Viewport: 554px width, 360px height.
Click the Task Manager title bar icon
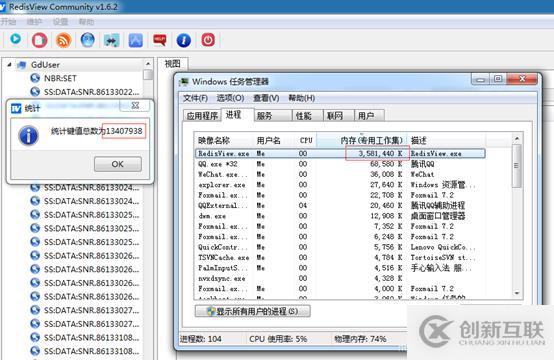pyautogui.click(x=184, y=82)
